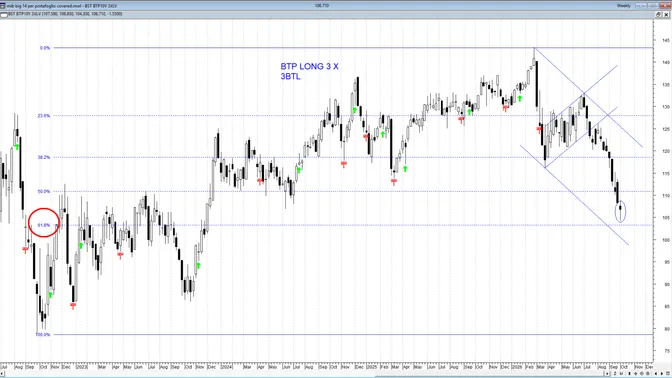Click the 120 price label on right axis
This screenshot has height=378, width=672.
coord(666,151)
